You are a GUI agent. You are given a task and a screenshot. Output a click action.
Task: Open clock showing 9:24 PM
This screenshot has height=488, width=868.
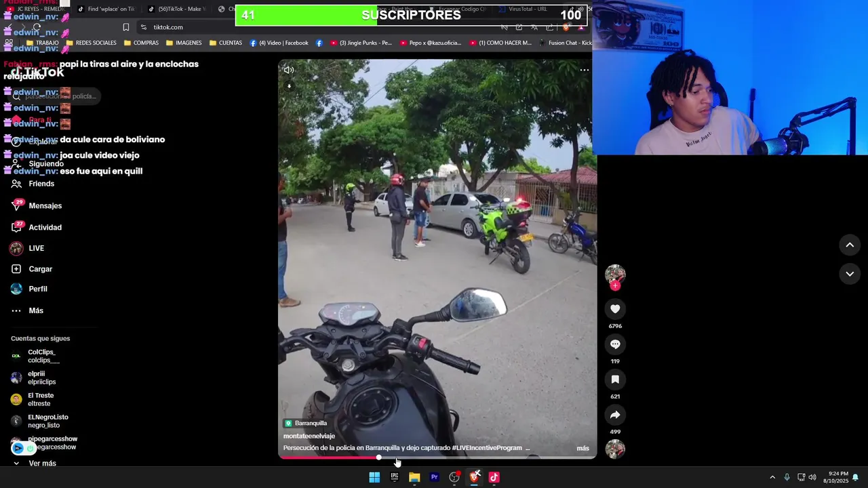click(836, 477)
